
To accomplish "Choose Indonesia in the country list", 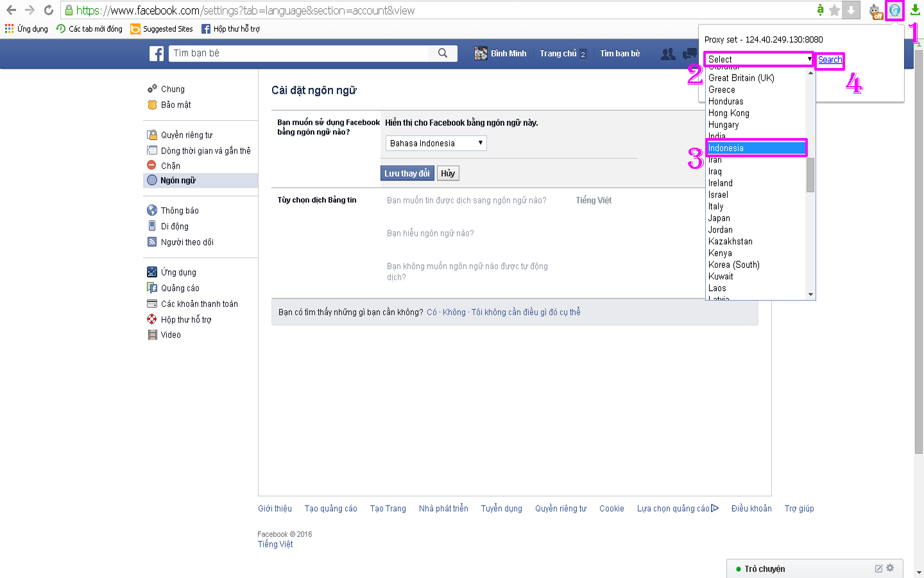I will 756,148.
